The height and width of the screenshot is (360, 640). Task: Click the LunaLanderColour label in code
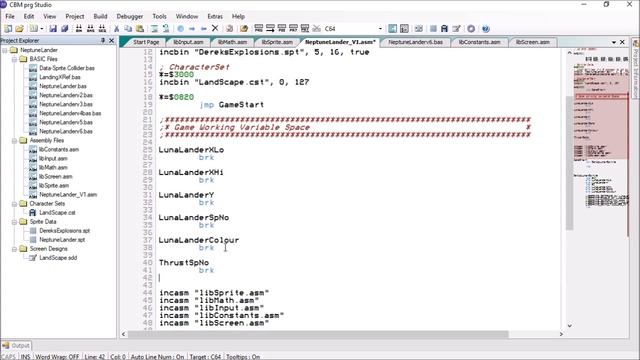[x=199, y=240]
